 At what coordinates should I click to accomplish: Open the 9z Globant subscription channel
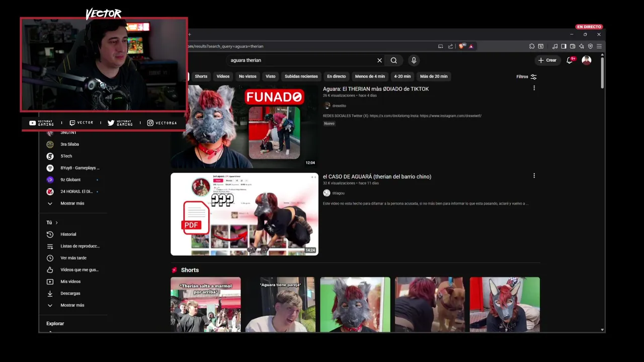tap(70, 179)
